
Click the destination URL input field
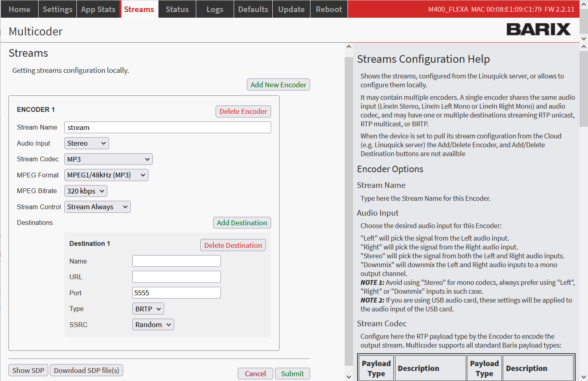coord(177,277)
